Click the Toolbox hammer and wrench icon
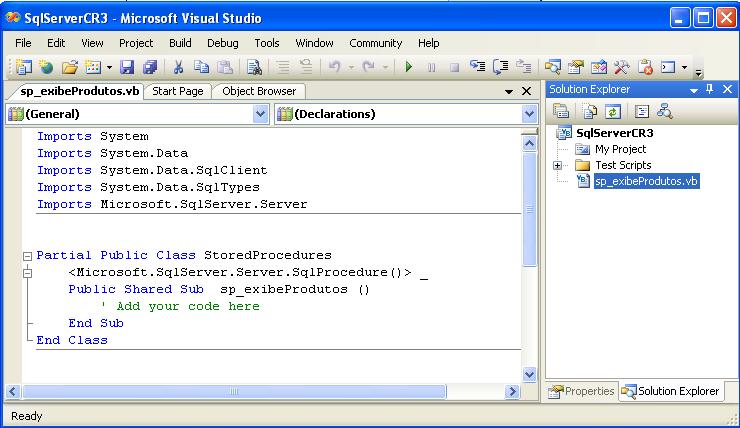The width and height of the screenshot is (740, 428). point(622,67)
